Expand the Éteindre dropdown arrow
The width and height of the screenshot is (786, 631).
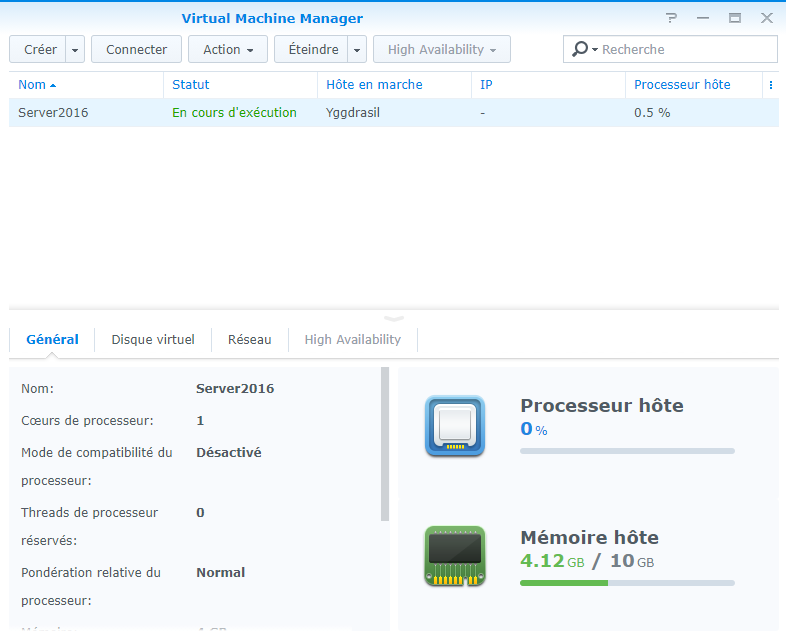358,50
